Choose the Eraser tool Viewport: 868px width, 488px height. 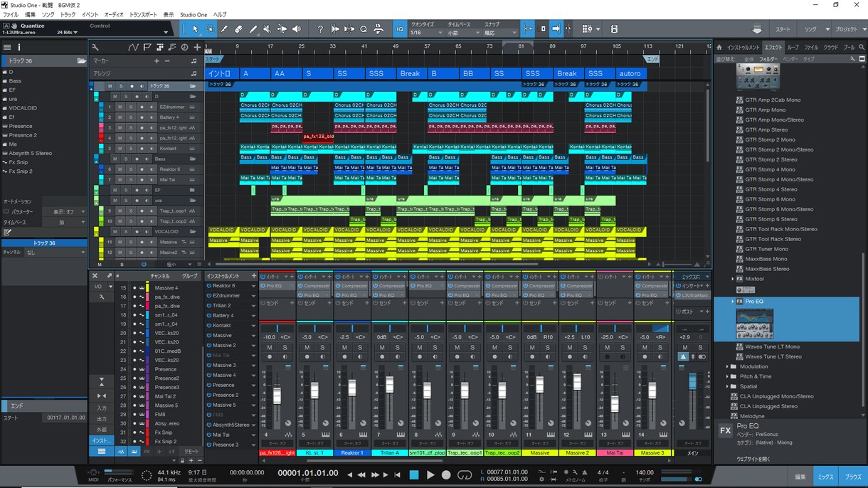[238, 29]
